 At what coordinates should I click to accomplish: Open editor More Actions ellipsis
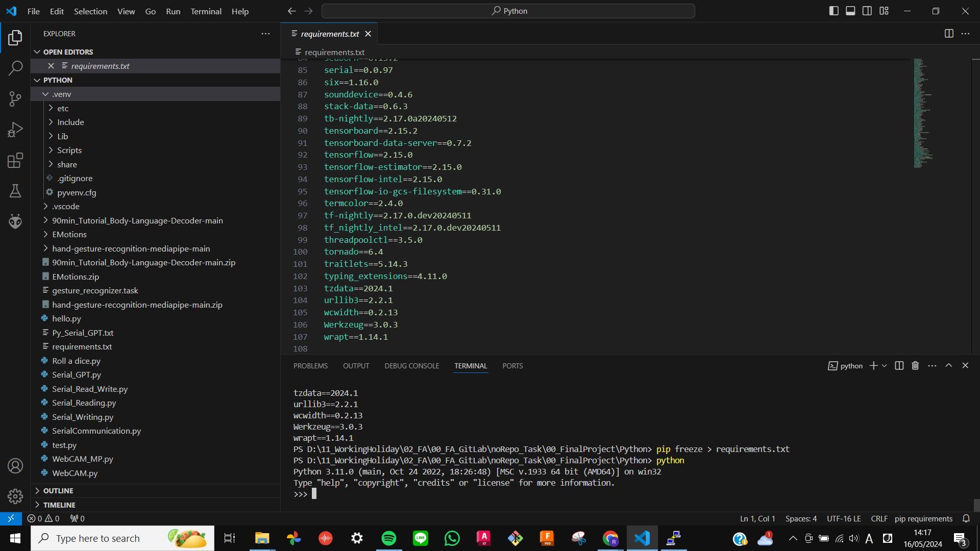click(x=965, y=34)
